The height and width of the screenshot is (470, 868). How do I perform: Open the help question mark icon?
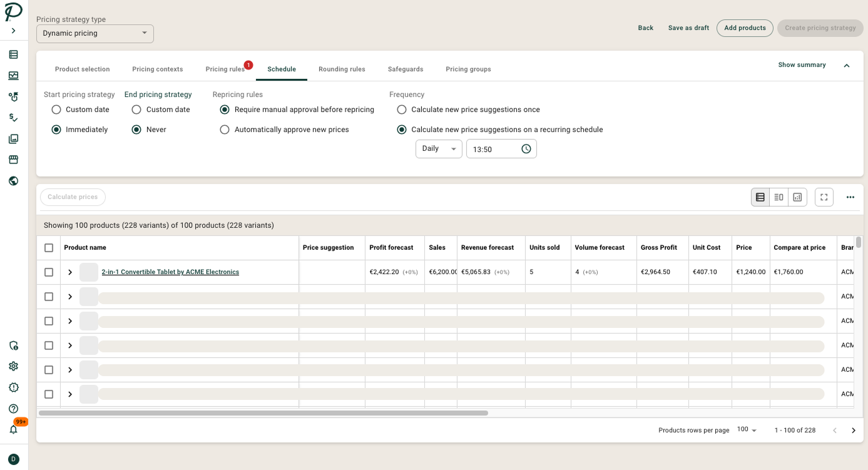pos(13,409)
